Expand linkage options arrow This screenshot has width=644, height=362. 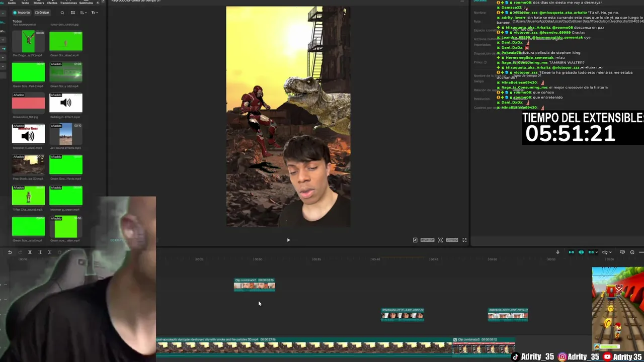pos(597,252)
